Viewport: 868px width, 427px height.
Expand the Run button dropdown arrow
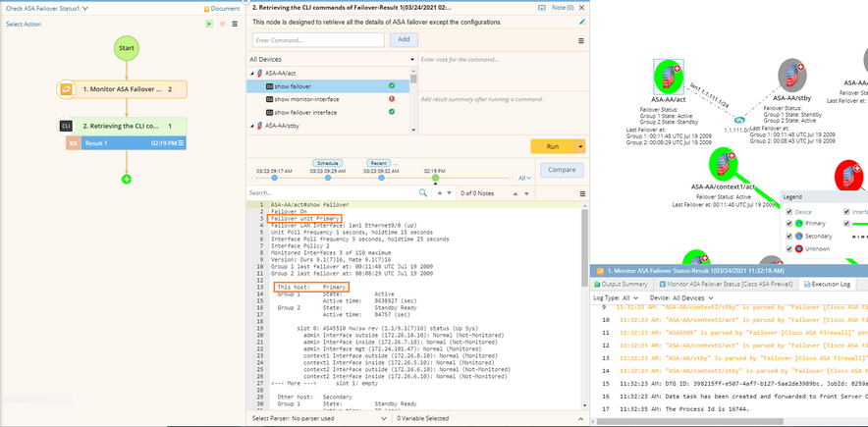580,146
